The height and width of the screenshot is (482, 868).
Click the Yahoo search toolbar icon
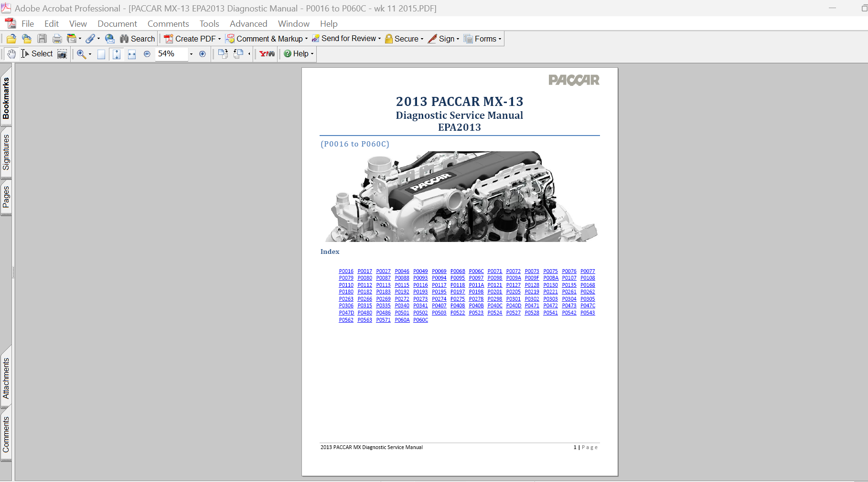[x=267, y=53]
